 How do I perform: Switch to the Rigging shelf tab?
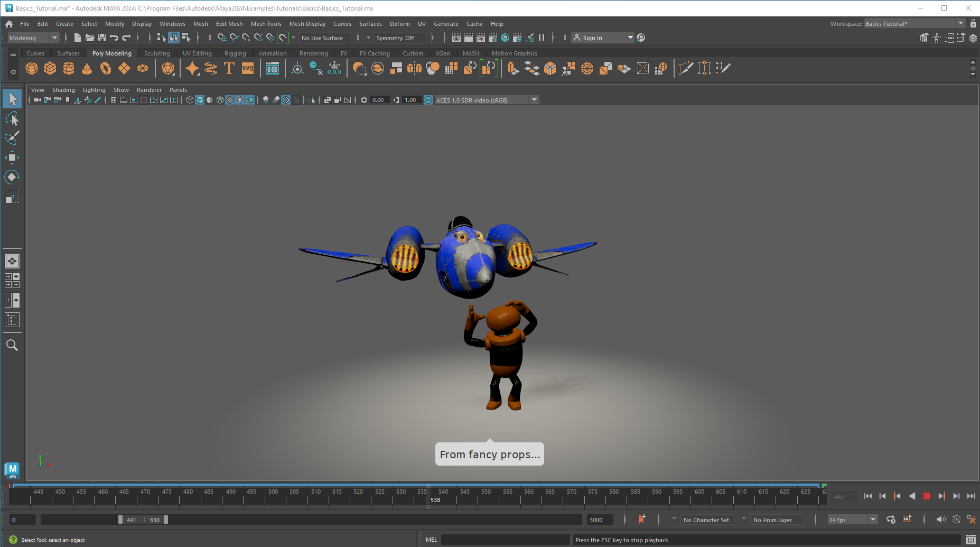click(x=235, y=53)
